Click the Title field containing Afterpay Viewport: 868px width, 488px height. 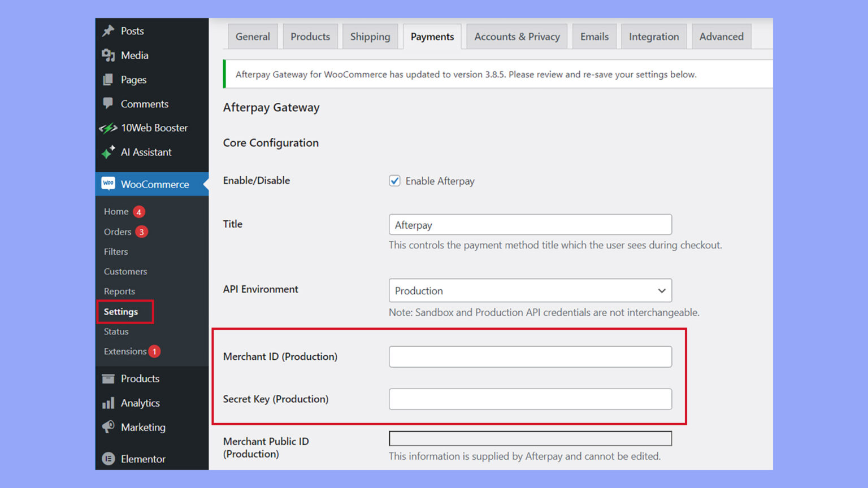point(530,224)
